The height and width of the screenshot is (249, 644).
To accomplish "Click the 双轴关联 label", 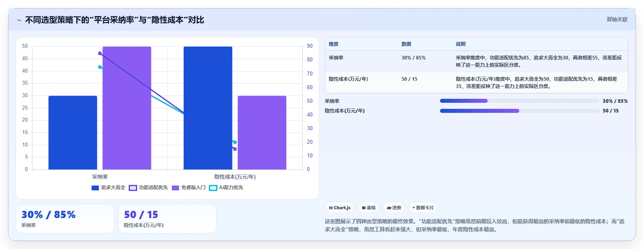I will tap(617, 19).
